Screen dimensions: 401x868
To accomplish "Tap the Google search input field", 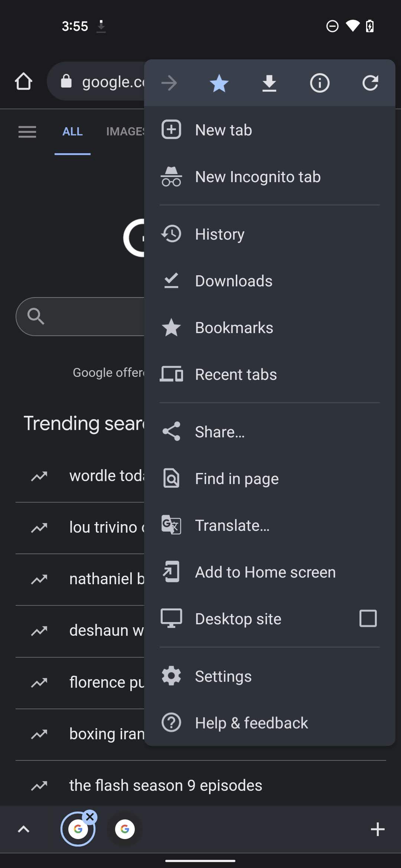I will coord(80,316).
